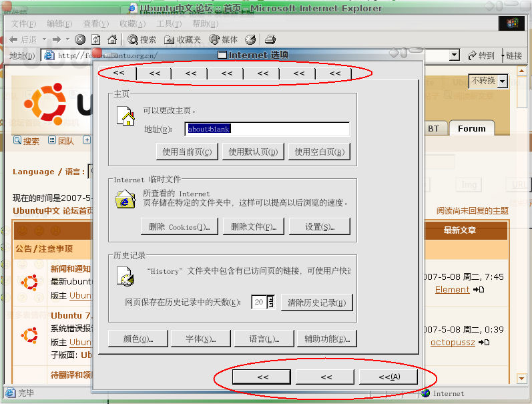Viewport: 532px width, 404px height.
Task: Click 使用空白页(B) button
Action: (319, 152)
